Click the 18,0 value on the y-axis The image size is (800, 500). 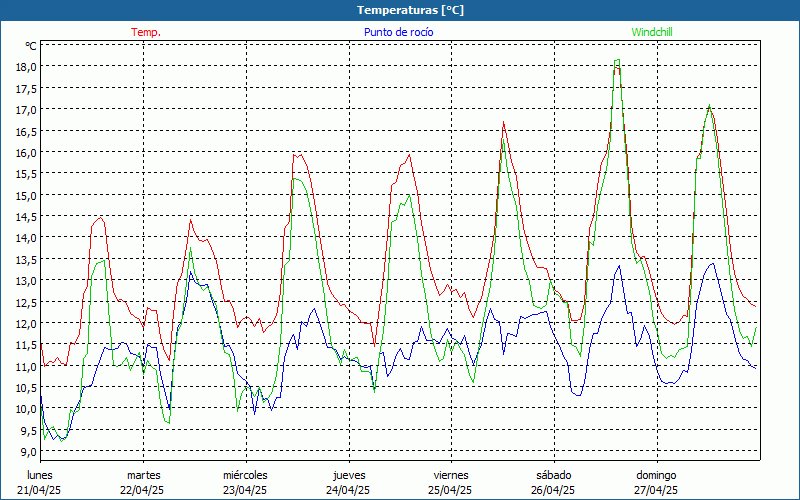pyautogui.click(x=26, y=67)
